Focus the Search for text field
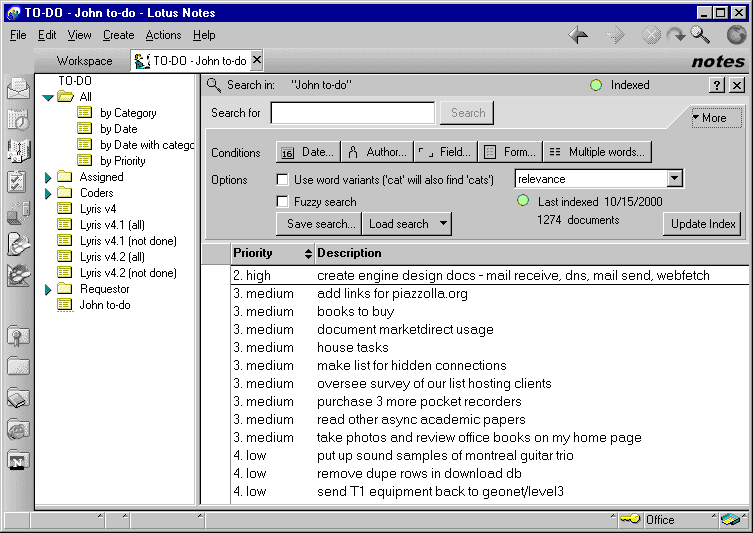 coord(352,113)
